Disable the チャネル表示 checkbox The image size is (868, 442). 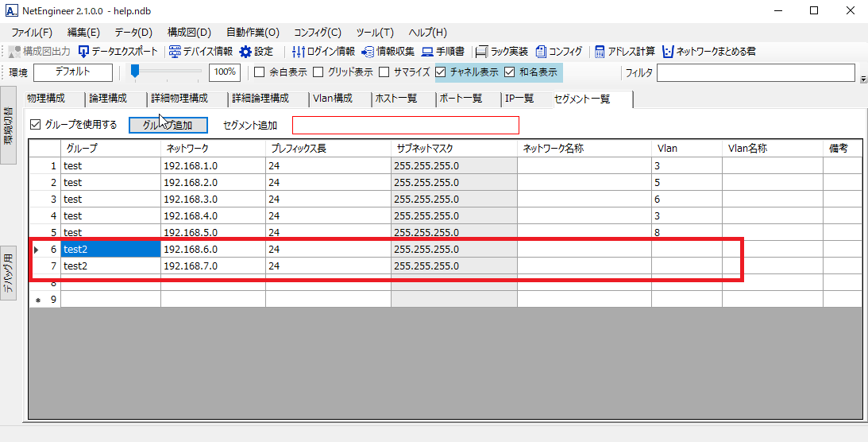441,72
